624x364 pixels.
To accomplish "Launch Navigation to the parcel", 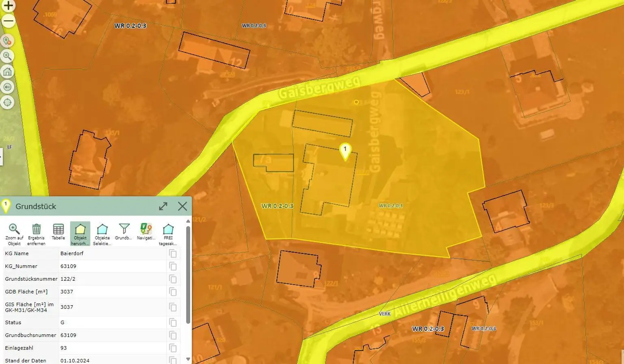I will click(146, 232).
